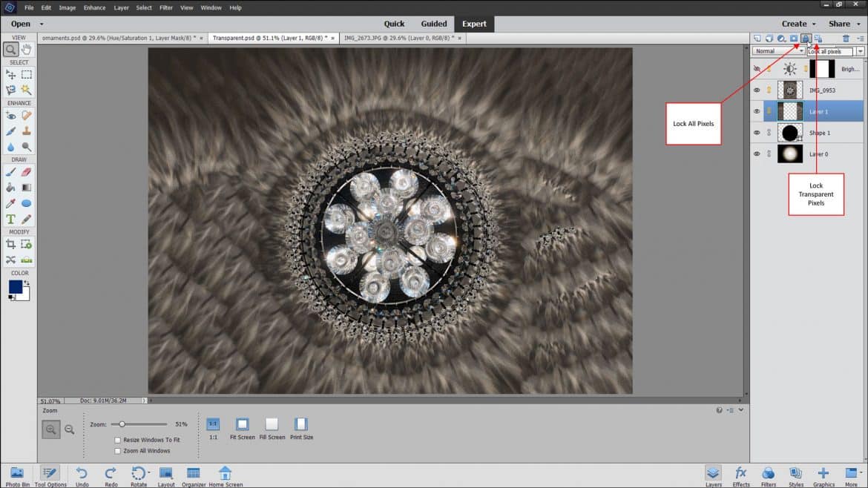868x488 pixels.
Task: Choose the Horizontal Type tool
Action: click(11, 219)
